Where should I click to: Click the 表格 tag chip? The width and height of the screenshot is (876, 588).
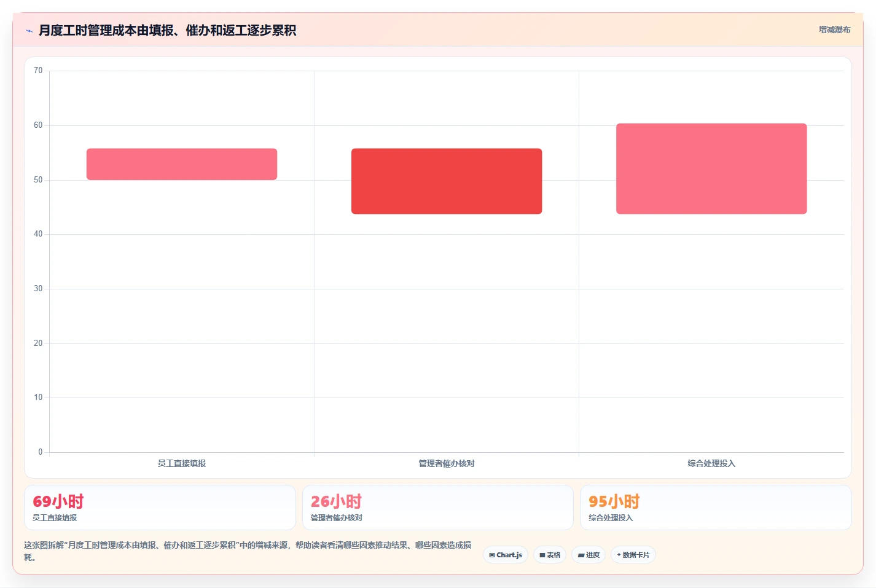(x=550, y=555)
